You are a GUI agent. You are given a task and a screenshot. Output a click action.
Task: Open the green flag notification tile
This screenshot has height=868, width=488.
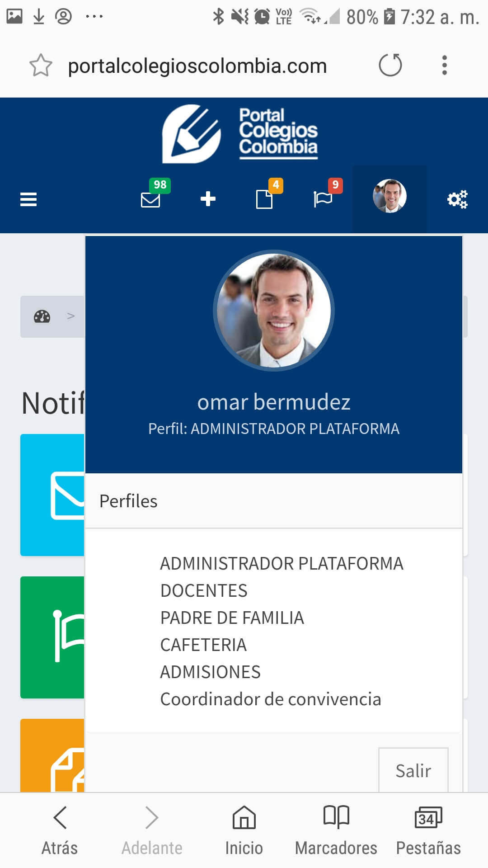tap(52, 637)
